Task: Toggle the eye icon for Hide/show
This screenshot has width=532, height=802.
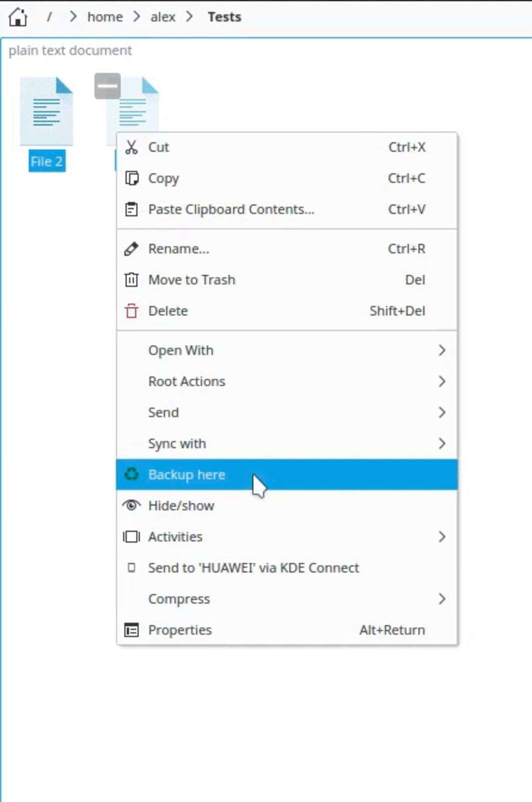Action: point(131,505)
